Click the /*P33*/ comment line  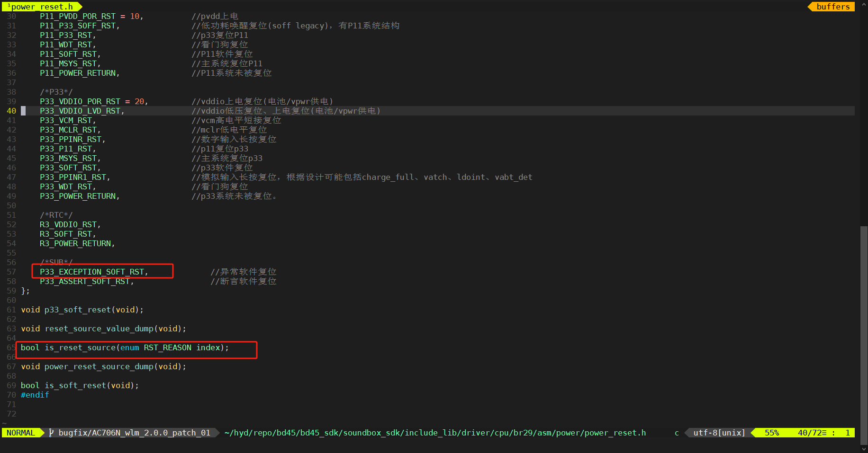pos(56,92)
